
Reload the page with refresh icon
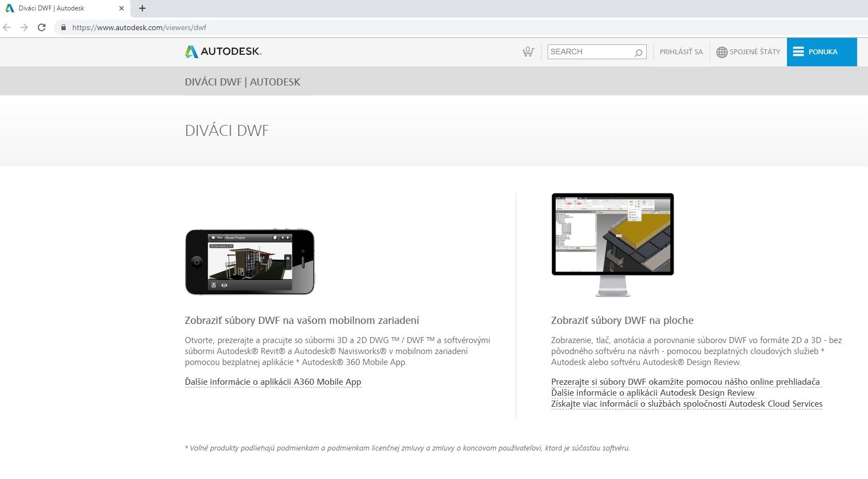42,27
